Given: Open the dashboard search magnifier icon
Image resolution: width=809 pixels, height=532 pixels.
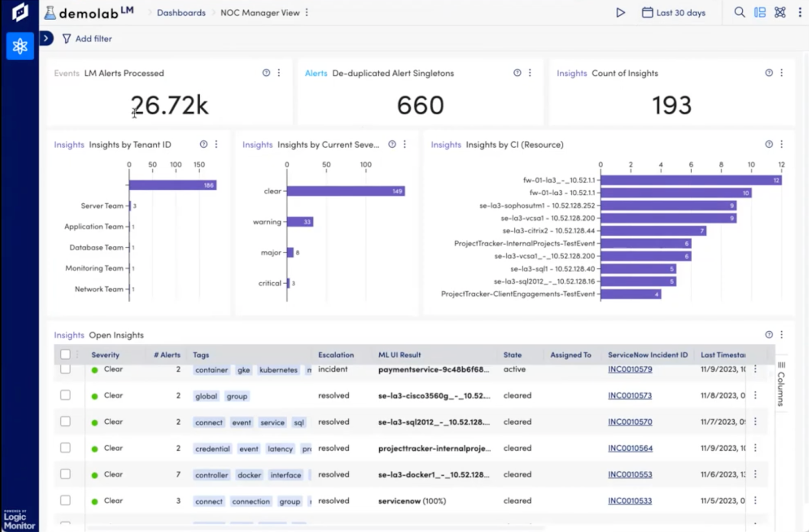Looking at the screenshot, I should (739, 12).
